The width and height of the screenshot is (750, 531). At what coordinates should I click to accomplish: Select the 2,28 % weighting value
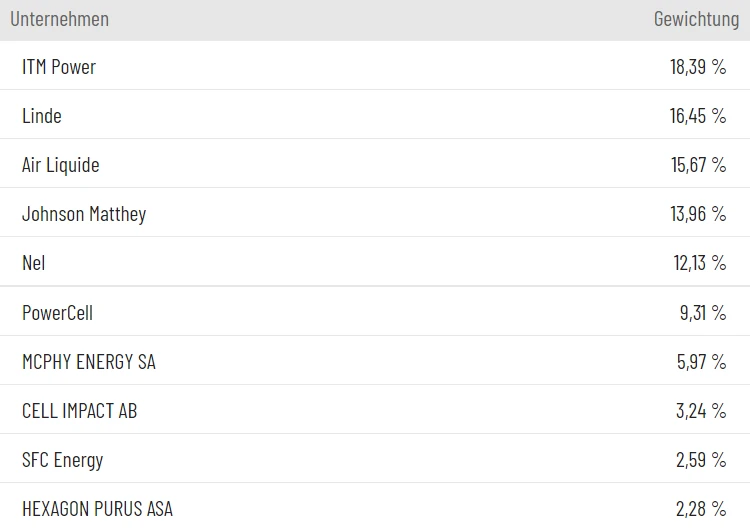coord(702,509)
